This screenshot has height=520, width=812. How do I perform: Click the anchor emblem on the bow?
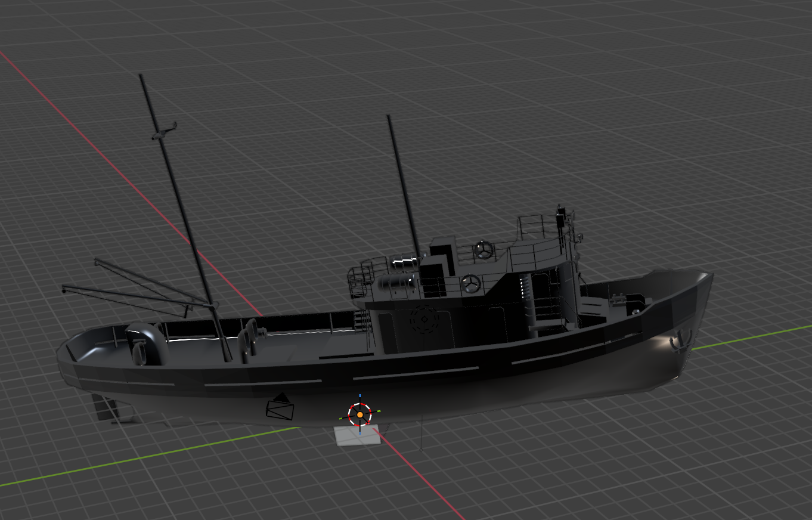tap(680, 342)
